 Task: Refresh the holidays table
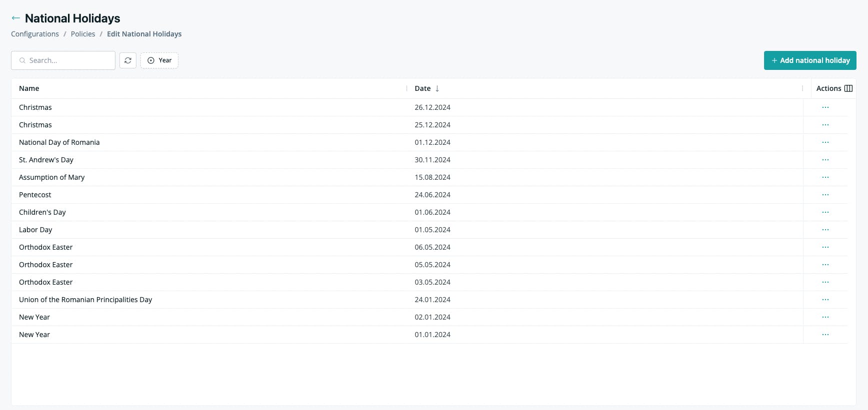128,60
